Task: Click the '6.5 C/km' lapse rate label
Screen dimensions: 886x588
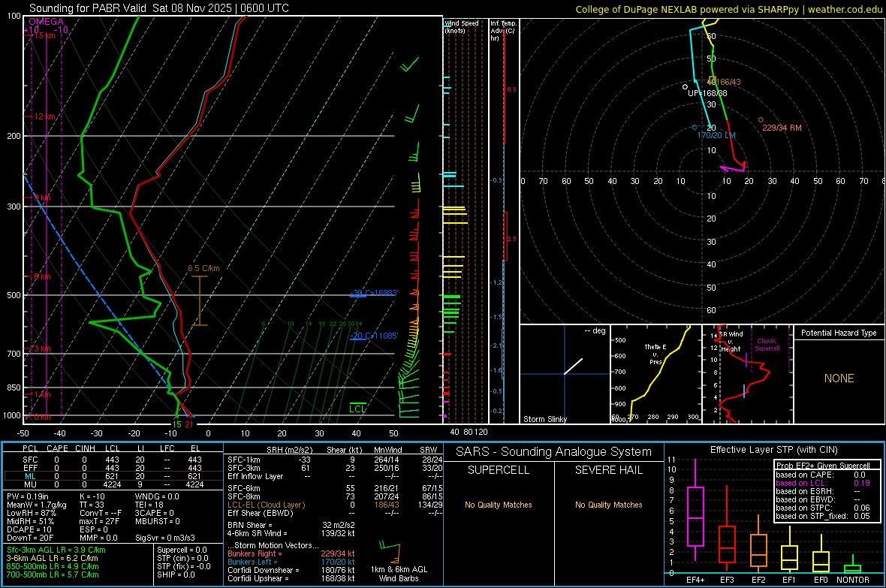Action: 203,268
